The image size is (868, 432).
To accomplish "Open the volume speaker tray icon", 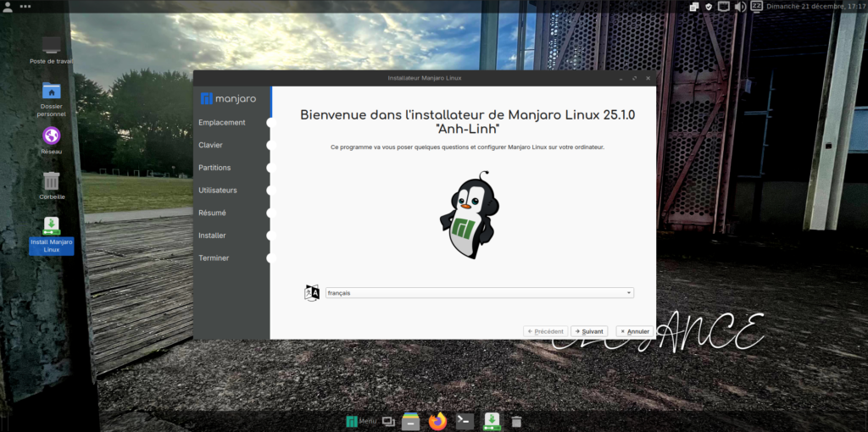I will click(739, 7).
